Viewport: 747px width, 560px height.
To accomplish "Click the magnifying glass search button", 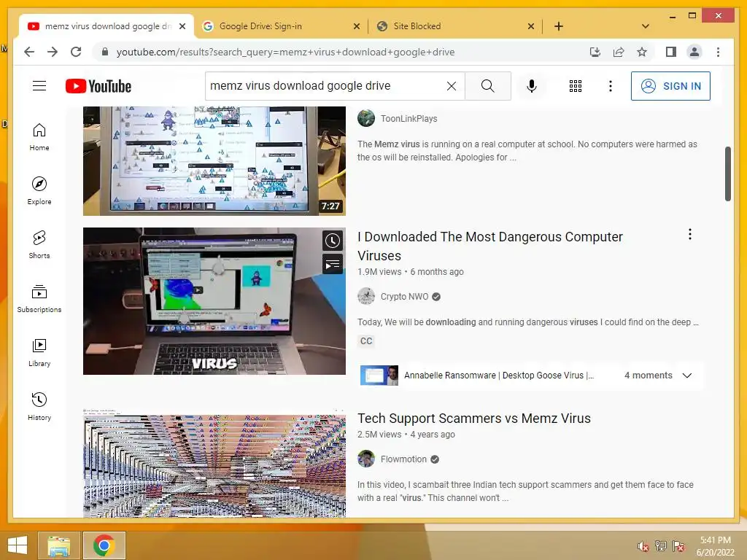I will (x=487, y=86).
